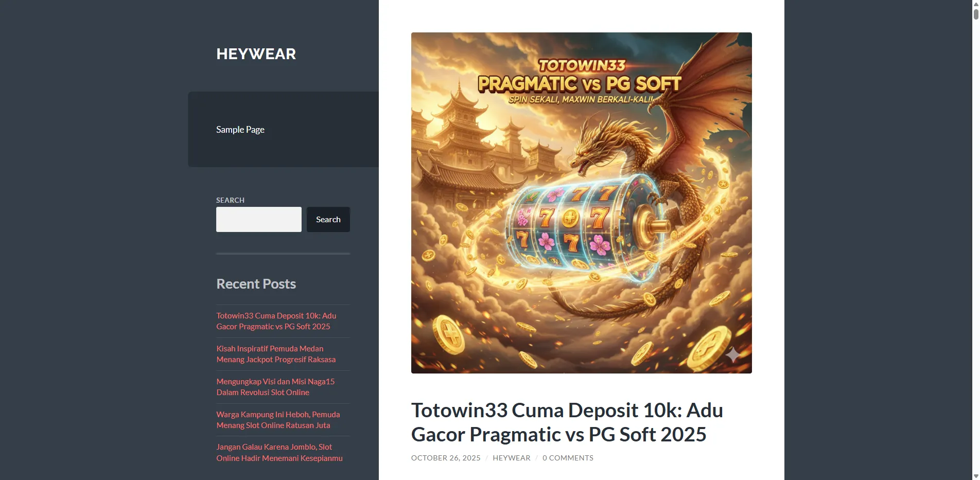Open the 0 Comments link
The image size is (980, 480).
click(x=568, y=458)
